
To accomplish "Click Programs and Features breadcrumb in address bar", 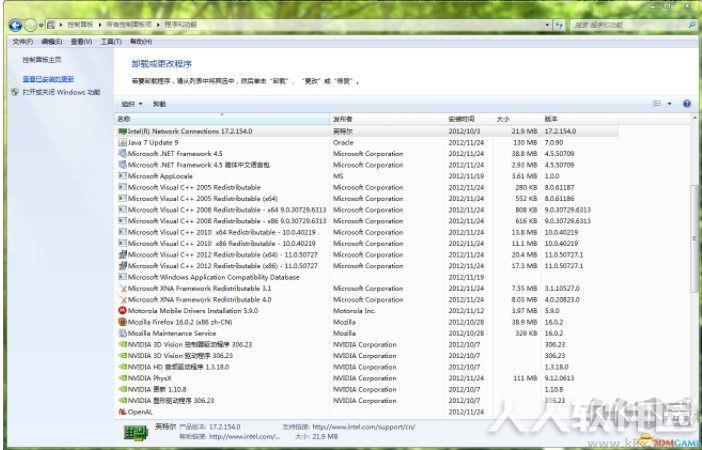I will click(180, 25).
